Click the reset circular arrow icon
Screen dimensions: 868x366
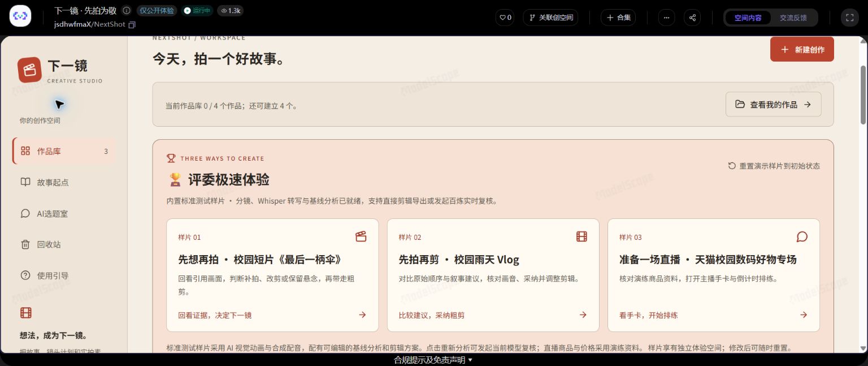tap(732, 166)
